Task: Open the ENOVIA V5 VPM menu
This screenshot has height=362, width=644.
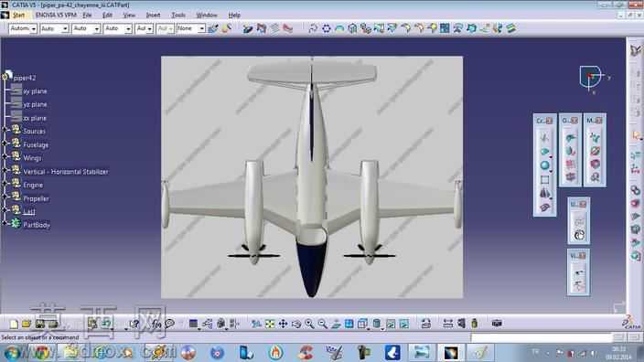Action: [x=56, y=16]
